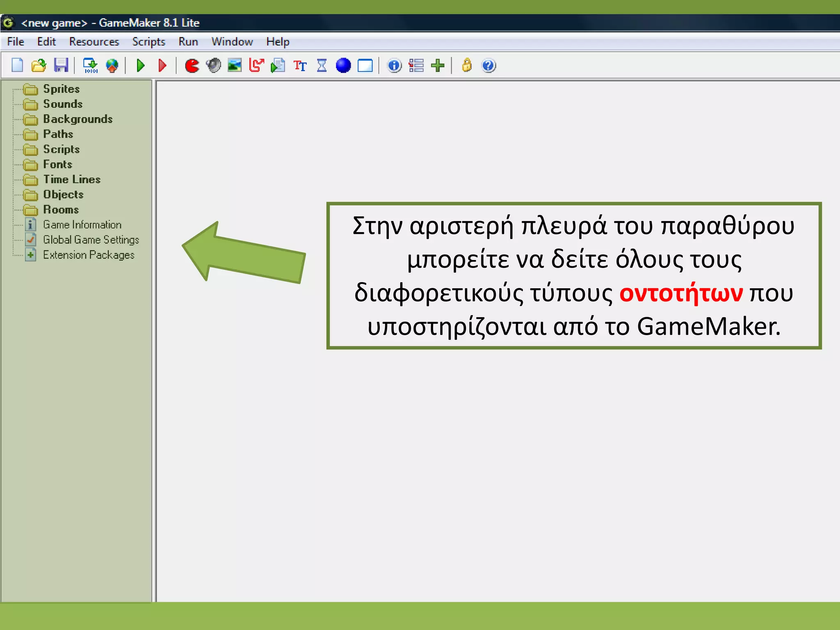Open help with question mark icon

[488, 65]
